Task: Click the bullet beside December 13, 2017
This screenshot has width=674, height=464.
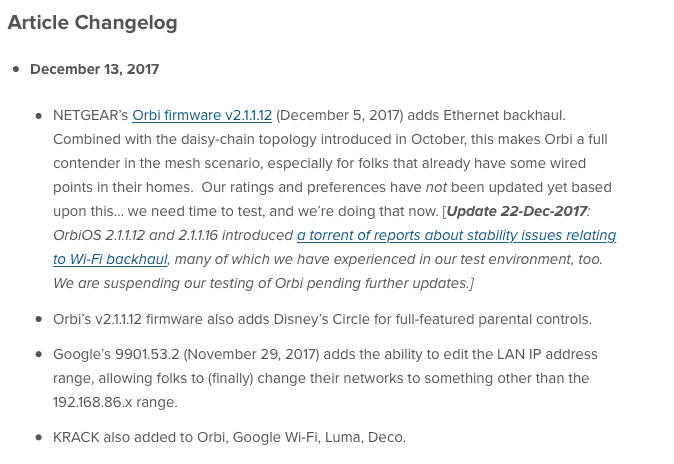Action: [15, 69]
